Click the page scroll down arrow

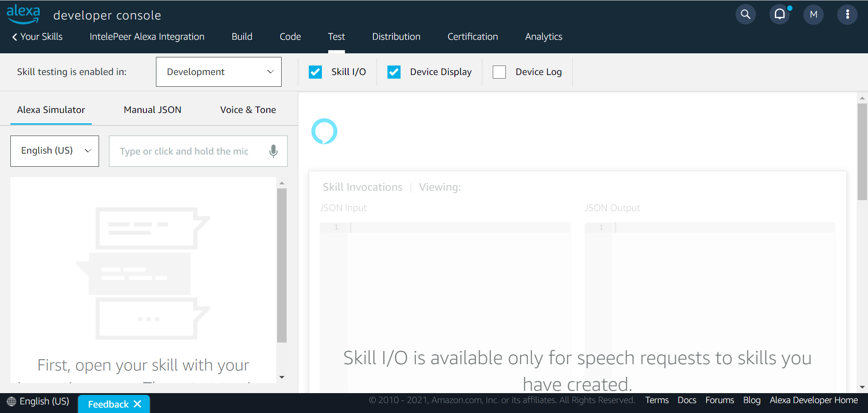tap(862, 387)
